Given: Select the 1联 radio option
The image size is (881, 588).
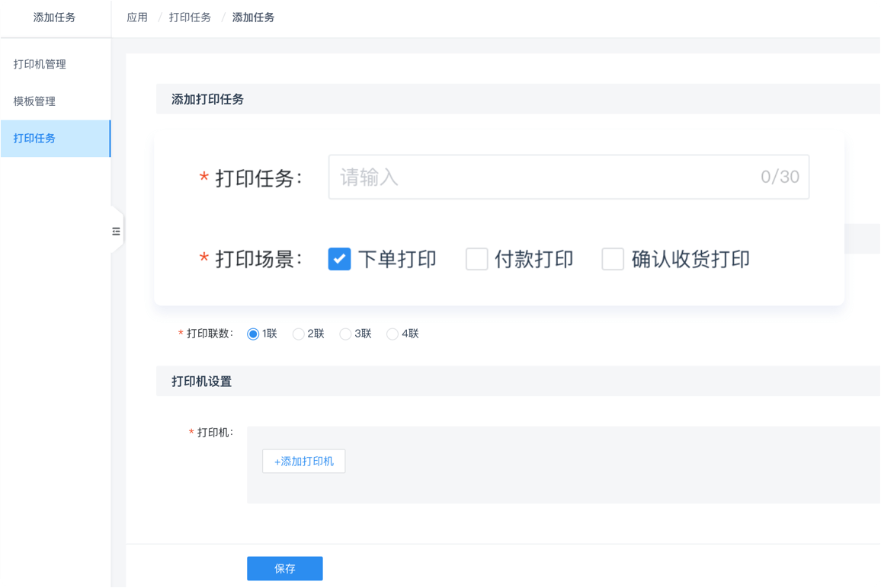Looking at the screenshot, I should pyautogui.click(x=254, y=334).
